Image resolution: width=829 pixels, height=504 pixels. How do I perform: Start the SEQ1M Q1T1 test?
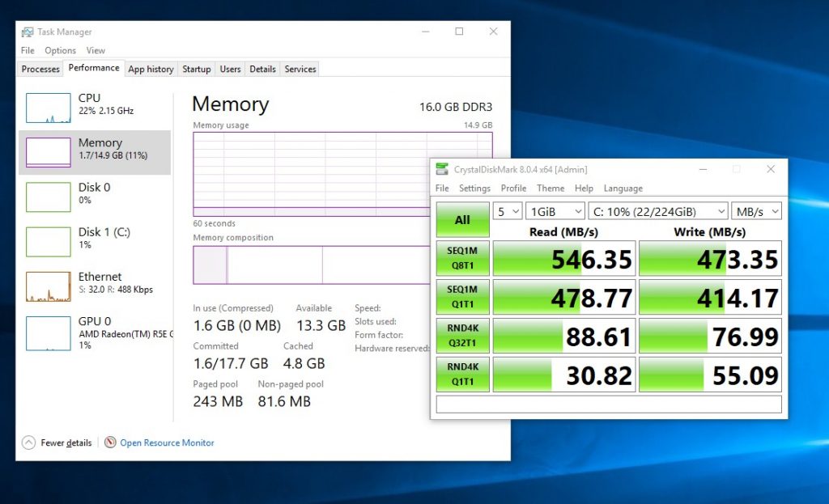462,297
